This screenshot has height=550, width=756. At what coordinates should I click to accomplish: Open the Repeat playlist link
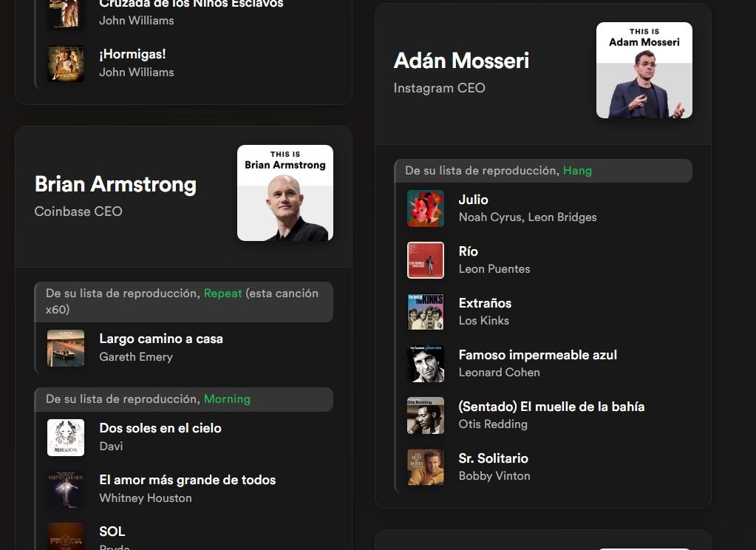(222, 293)
